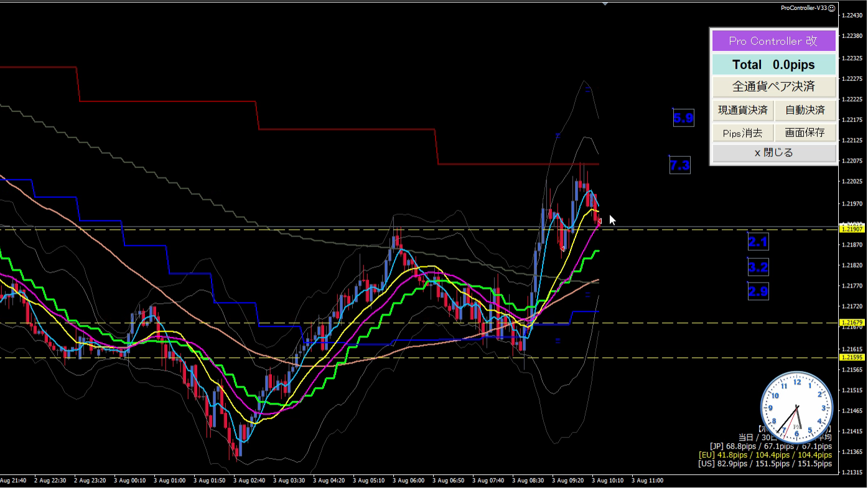
Task: Click the 1.21679 price tag on the axis
Action: pyautogui.click(x=852, y=322)
